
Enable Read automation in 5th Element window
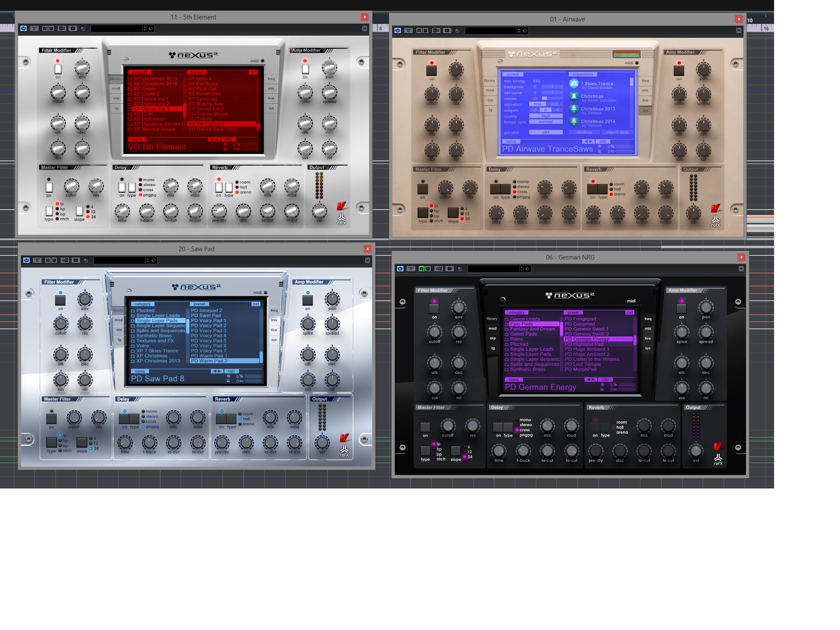pyautogui.click(x=45, y=29)
